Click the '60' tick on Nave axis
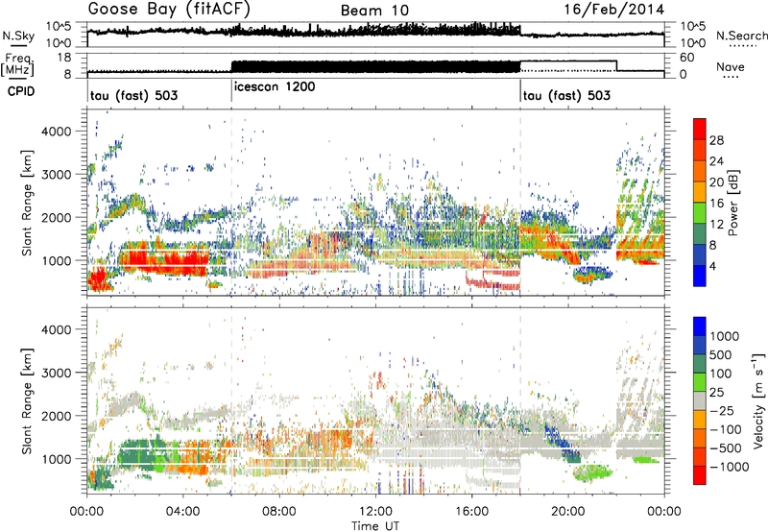The height and width of the screenshot is (532, 768). 686,58
